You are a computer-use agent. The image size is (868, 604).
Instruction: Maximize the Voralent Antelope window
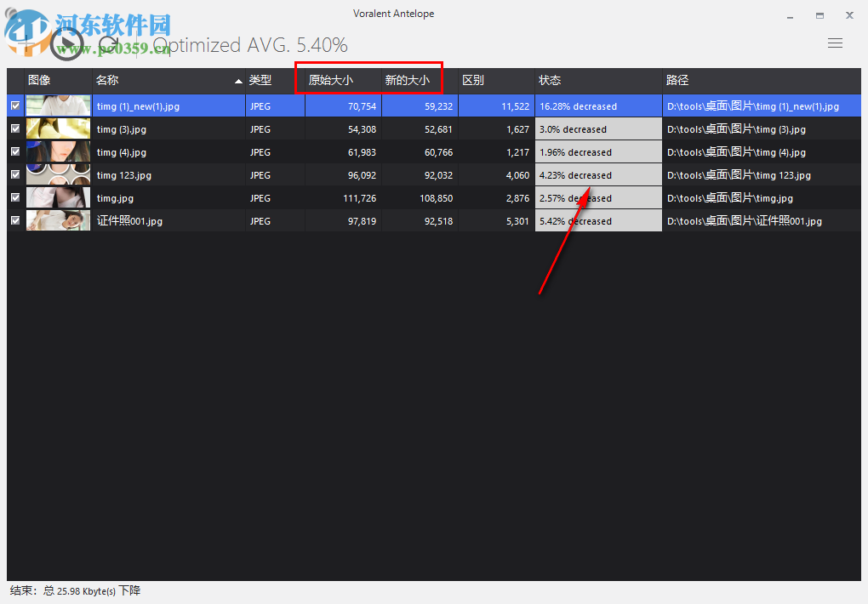point(819,15)
